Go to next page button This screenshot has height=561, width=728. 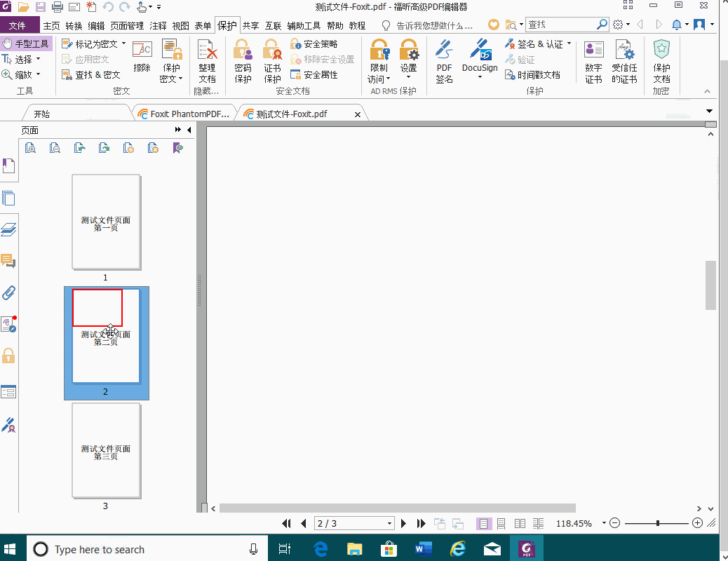point(403,523)
